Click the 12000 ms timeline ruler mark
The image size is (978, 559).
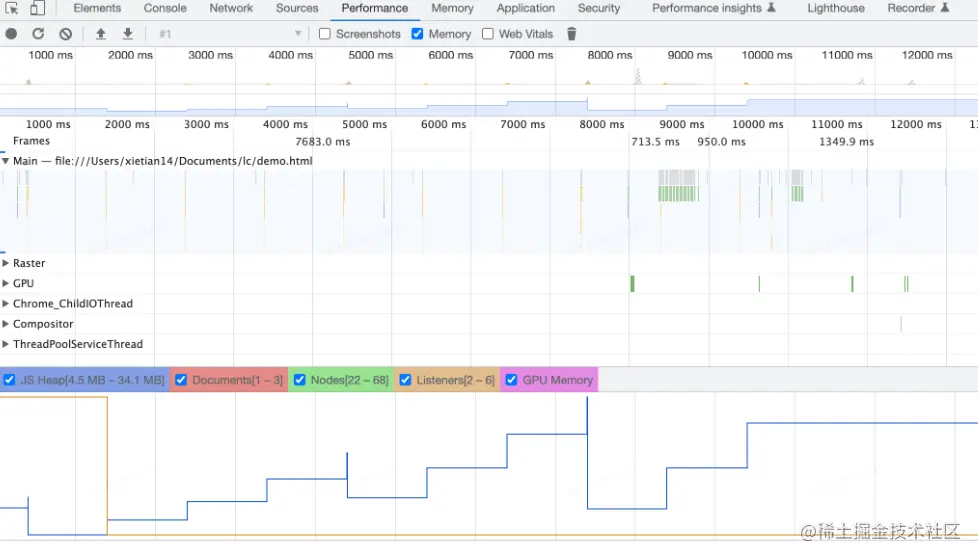916,124
